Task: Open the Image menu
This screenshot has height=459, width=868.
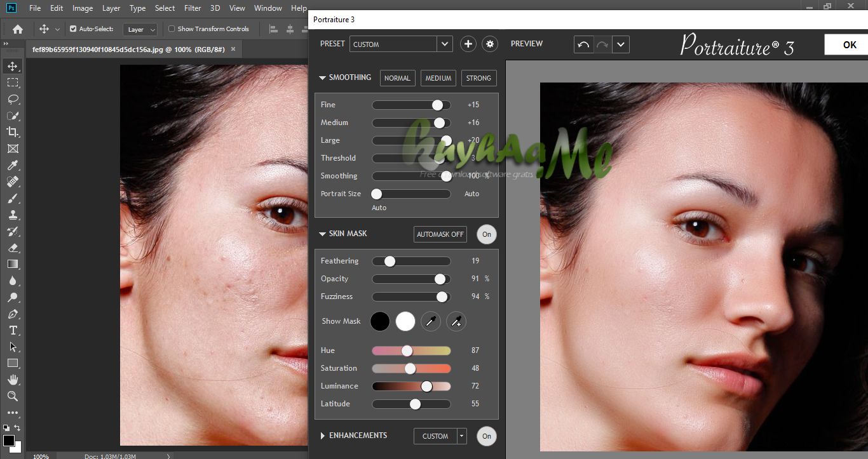Action: [x=83, y=8]
